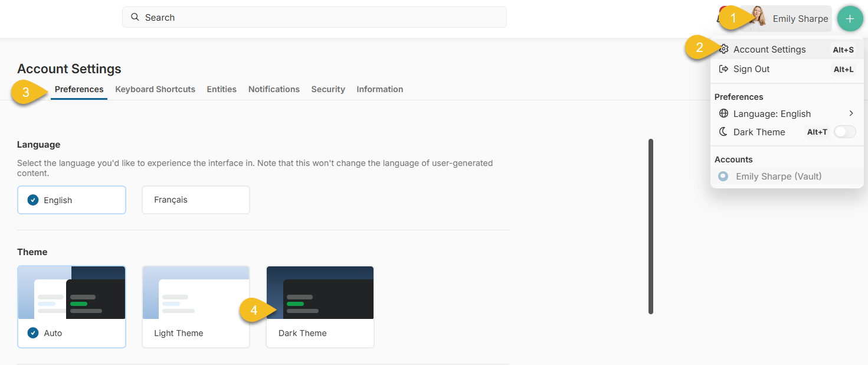Click the account circle icon beside Emily Sharpe (Vault)
The height and width of the screenshot is (365, 868).
723,176
